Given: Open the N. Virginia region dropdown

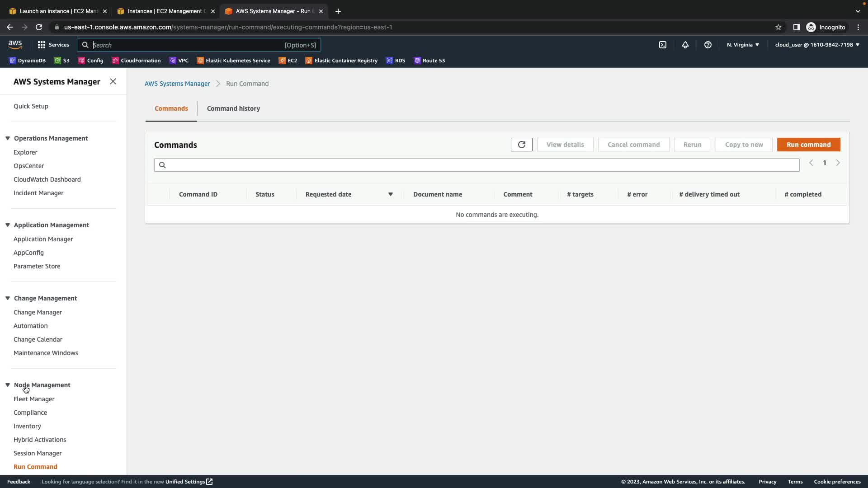Looking at the screenshot, I should (743, 45).
